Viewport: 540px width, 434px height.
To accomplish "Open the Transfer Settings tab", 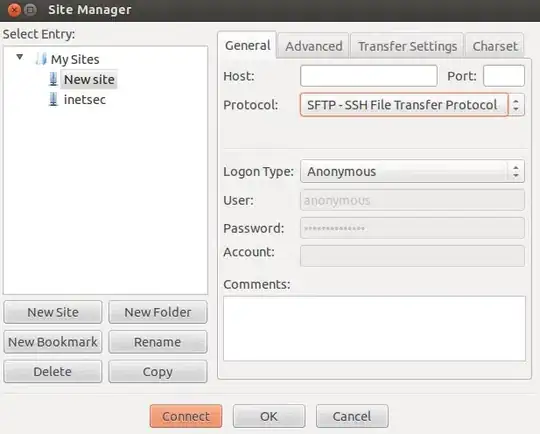I will [407, 46].
